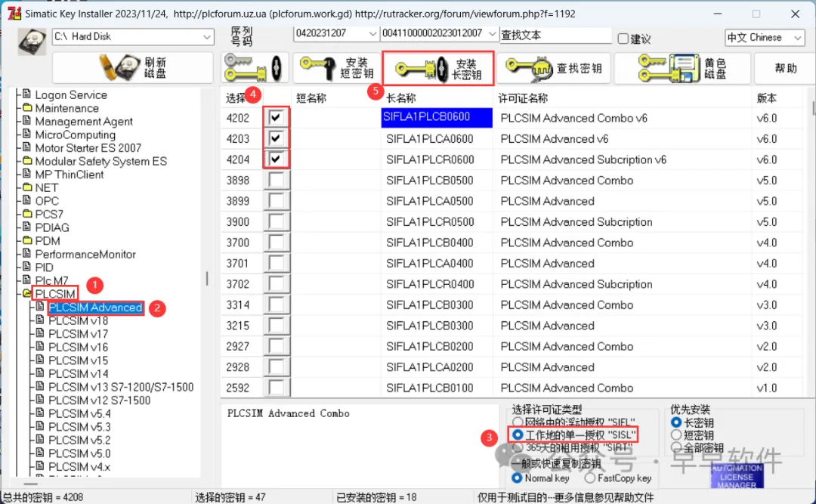Select PLCSIM v16 in the tree

coord(78,347)
